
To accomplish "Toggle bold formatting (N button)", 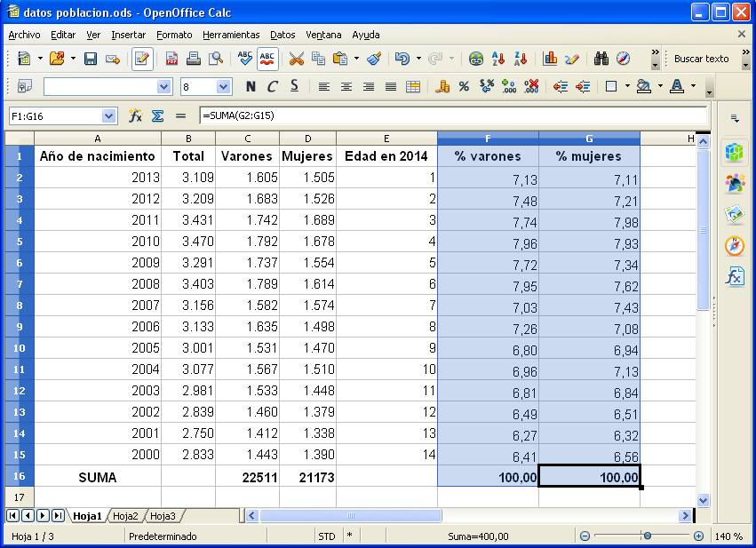I will (x=251, y=86).
